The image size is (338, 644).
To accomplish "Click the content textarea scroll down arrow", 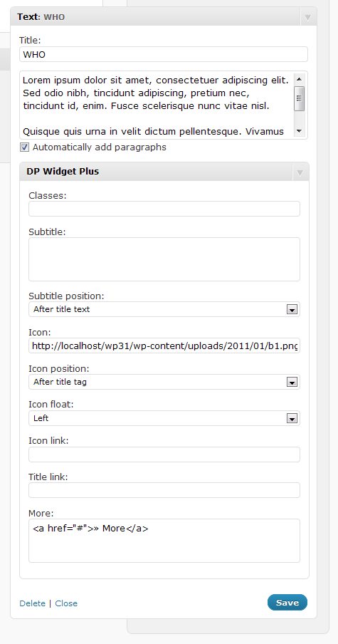I will (x=299, y=131).
